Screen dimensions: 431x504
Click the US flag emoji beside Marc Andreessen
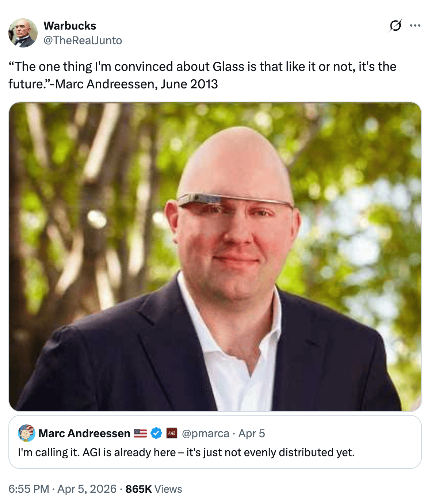click(x=140, y=434)
